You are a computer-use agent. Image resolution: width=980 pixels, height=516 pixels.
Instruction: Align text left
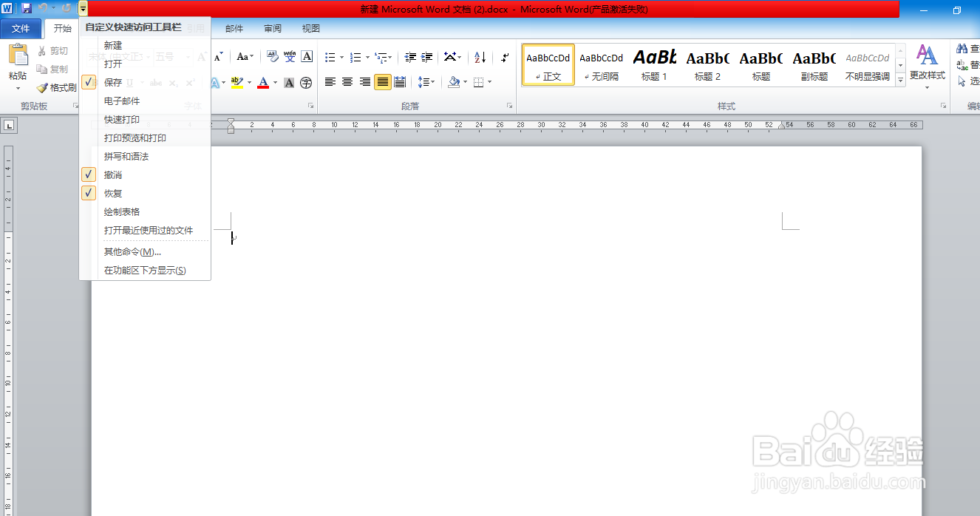pos(330,82)
